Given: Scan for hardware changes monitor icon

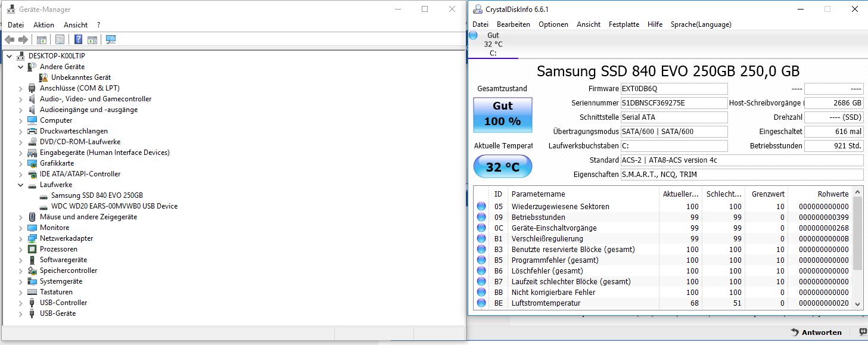Looking at the screenshot, I should [111, 40].
